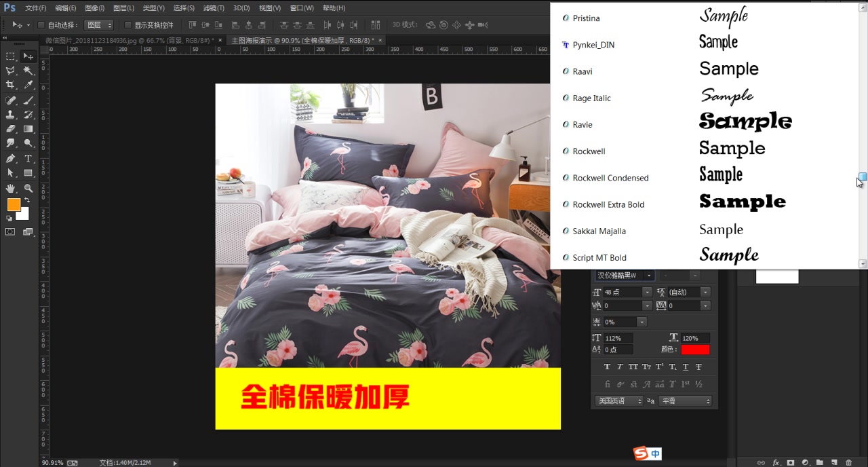Screen dimensions: 868x467
Task: Delete the layer with the trash icon
Action: [848, 462]
